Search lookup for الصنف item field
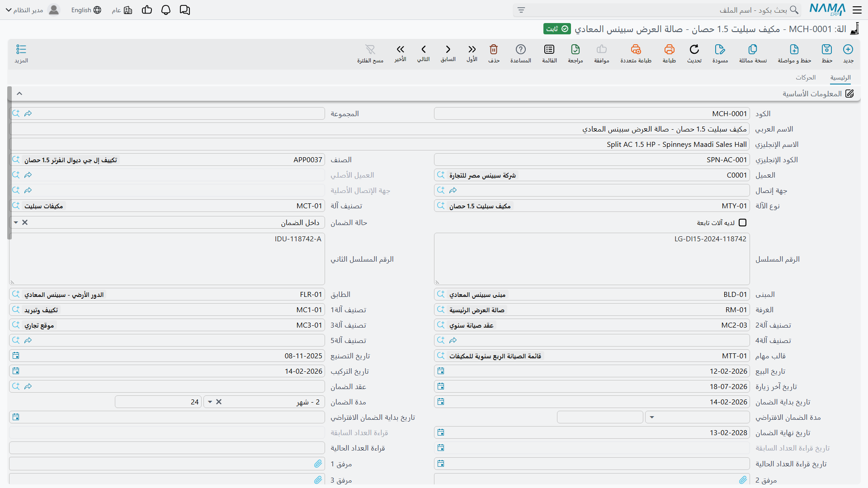Image resolution: width=868 pixels, height=488 pixels. 16,160
